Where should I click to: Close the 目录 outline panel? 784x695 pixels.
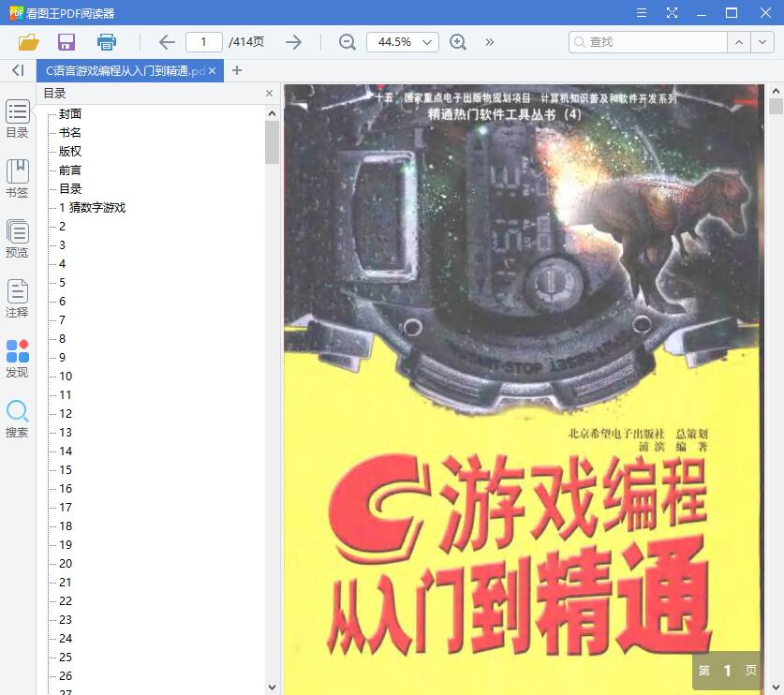(x=269, y=93)
